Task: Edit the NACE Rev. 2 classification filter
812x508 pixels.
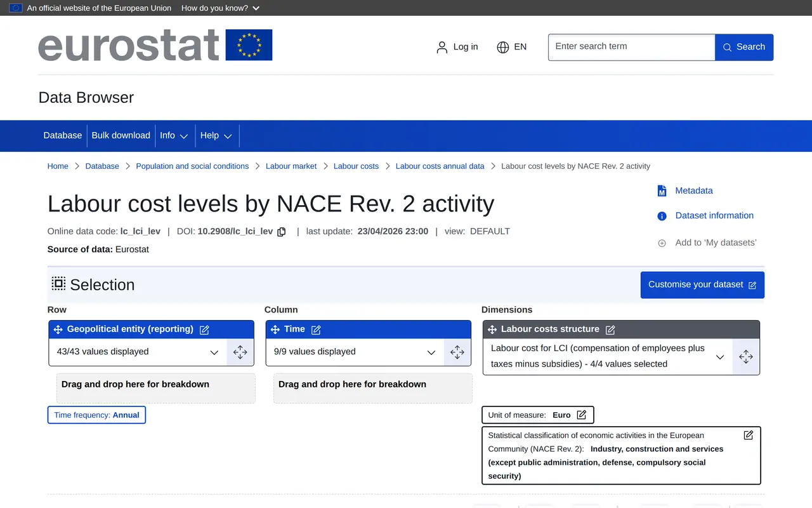Action: 749,435
